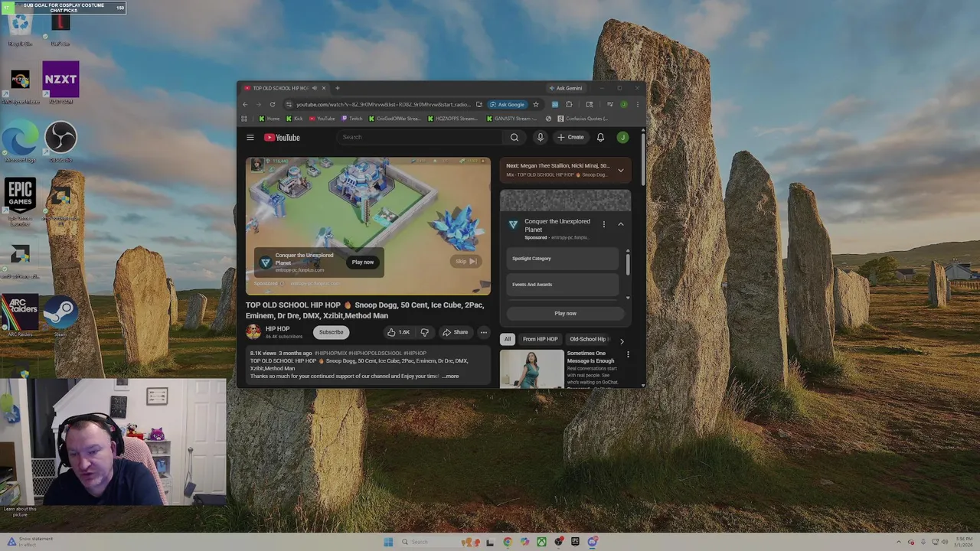Click the HIP HOP channel avatar
Screen dimensions: 980x551
253,331
